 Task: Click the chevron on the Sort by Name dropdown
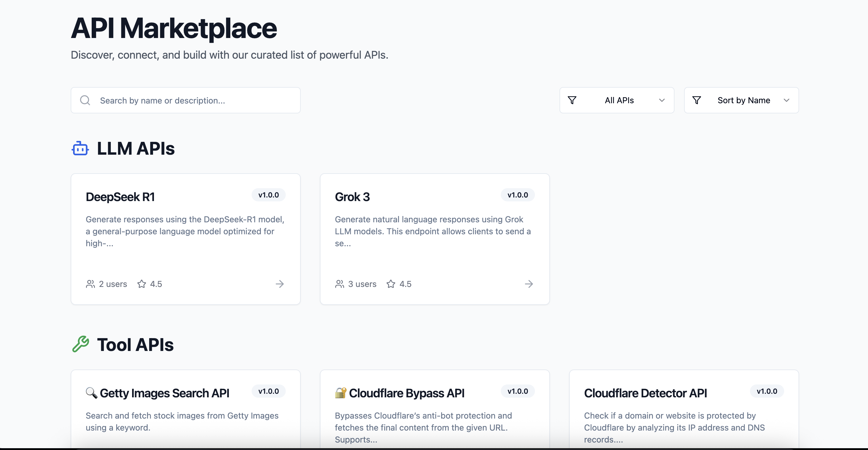[x=787, y=100]
